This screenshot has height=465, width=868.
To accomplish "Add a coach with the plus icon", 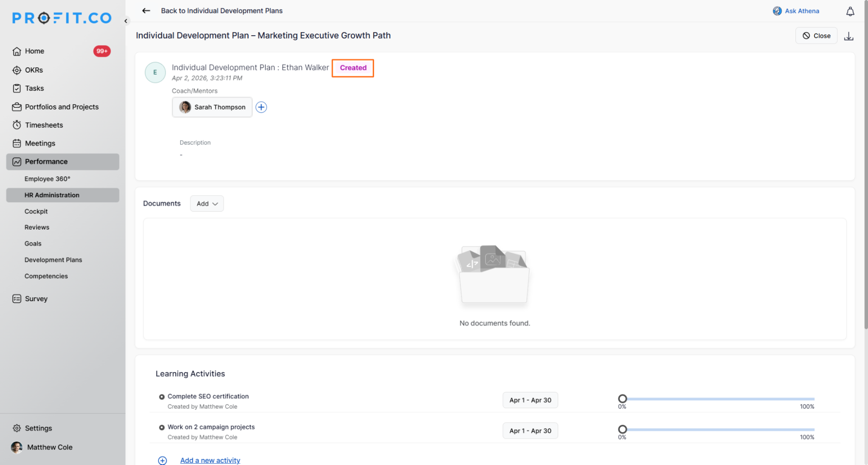I will pyautogui.click(x=261, y=107).
